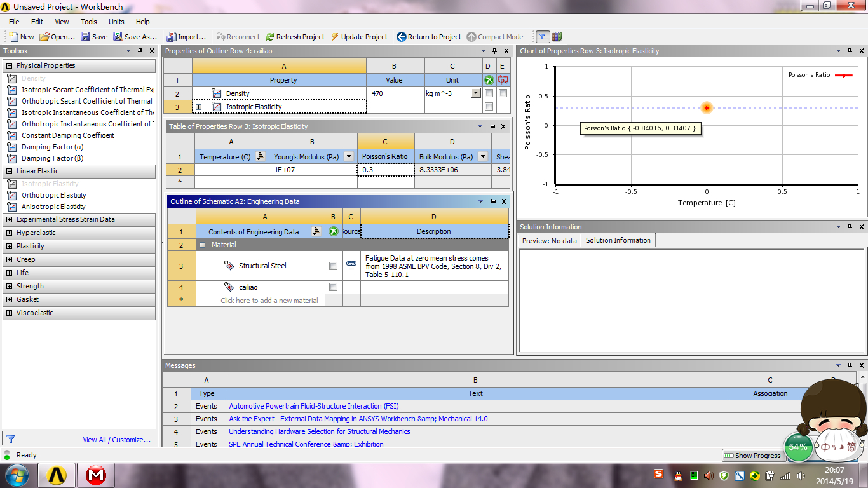Switch to the Preview: No data tab
Image resolution: width=868 pixels, height=488 pixels.
tap(549, 240)
